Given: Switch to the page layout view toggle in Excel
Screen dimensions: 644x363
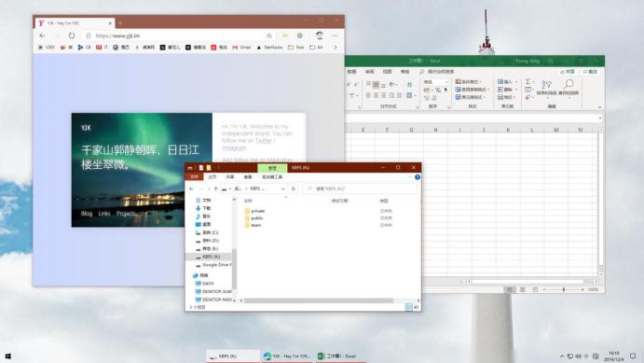Looking at the screenshot, I should [x=522, y=290].
